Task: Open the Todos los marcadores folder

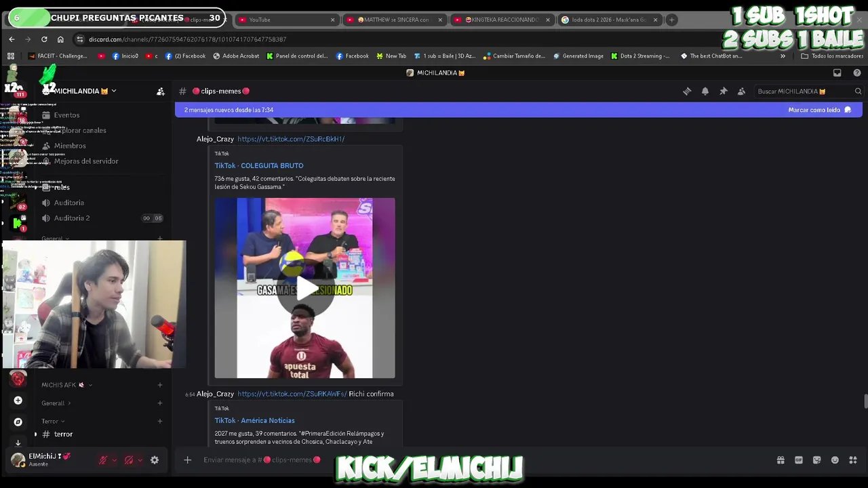Action: (832, 56)
